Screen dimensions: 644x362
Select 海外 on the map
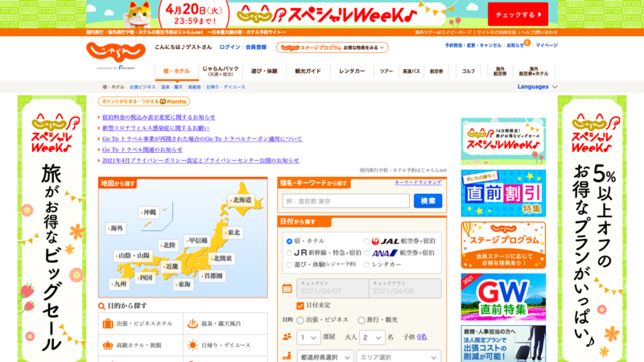point(116,228)
